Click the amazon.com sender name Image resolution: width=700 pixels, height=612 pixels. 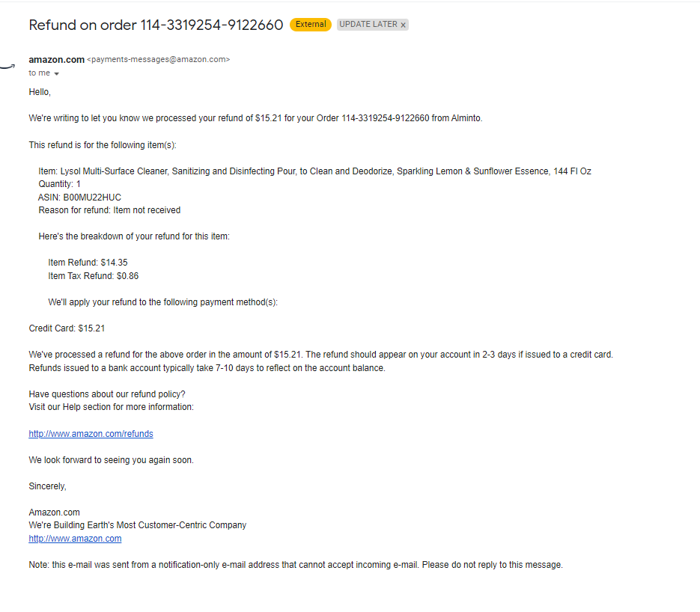point(57,59)
